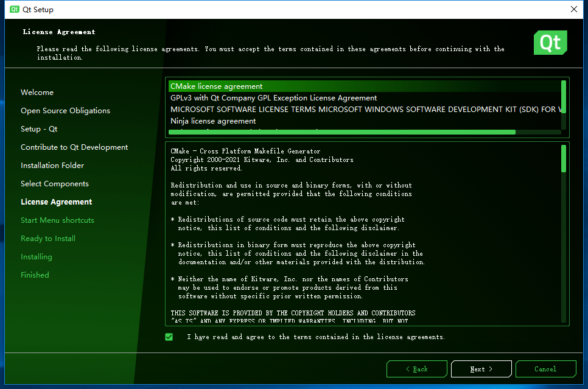This screenshot has width=588, height=389.
Task: Click the Ready to Install step
Action: tap(48, 239)
